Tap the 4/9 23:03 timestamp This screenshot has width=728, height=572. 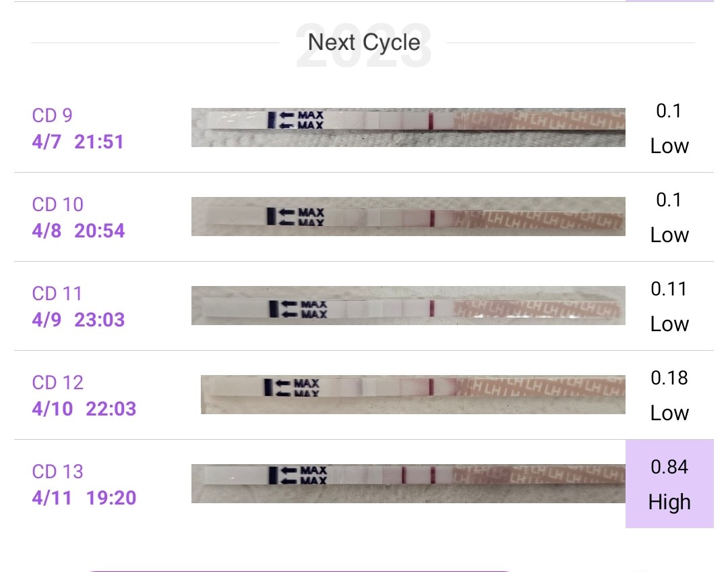pyautogui.click(x=78, y=319)
